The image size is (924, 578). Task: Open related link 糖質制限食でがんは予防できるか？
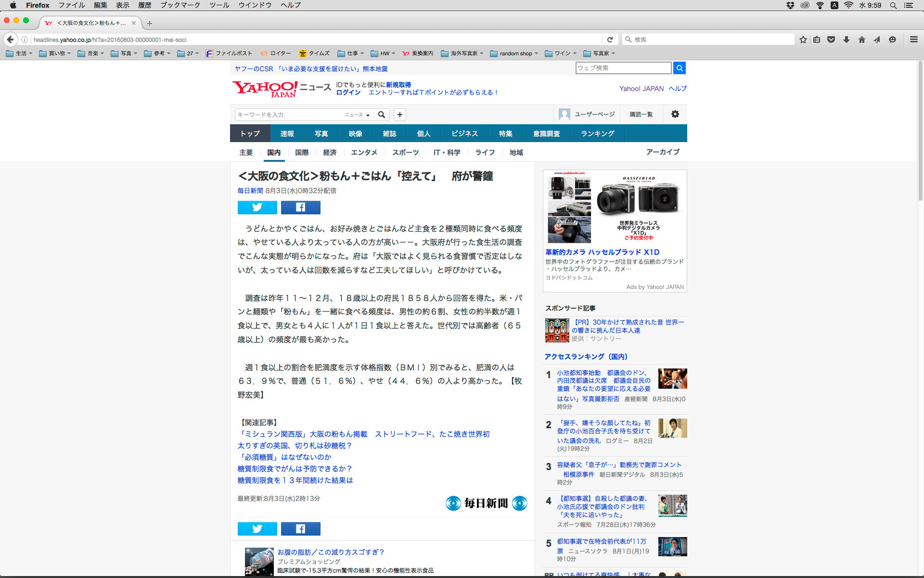[295, 469]
